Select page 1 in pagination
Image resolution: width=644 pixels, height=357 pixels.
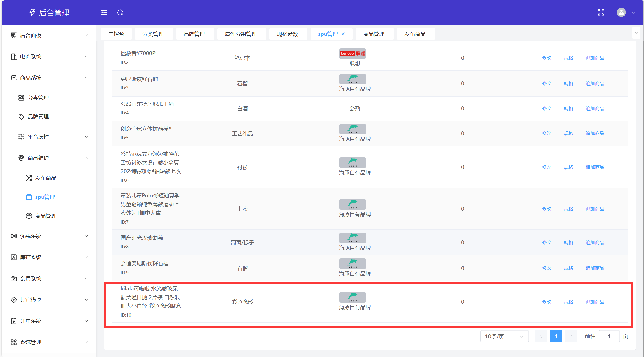pyautogui.click(x=556, y=336)
